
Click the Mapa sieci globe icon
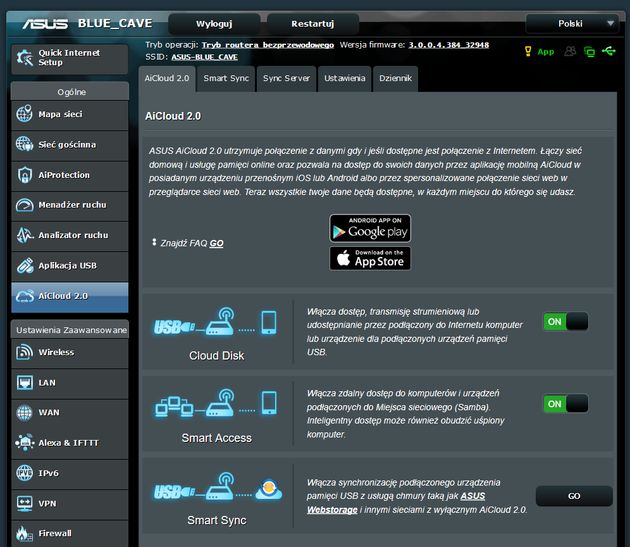[x=24, y=114]
